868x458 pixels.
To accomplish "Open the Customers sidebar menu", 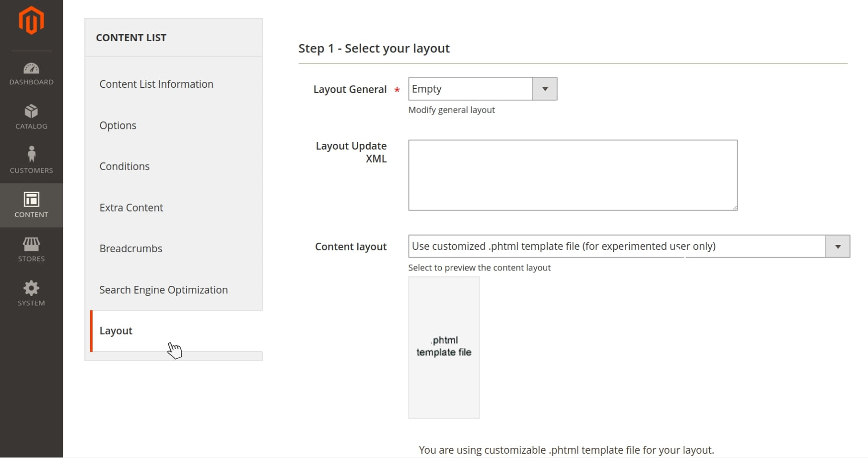I will coord(31,160).
